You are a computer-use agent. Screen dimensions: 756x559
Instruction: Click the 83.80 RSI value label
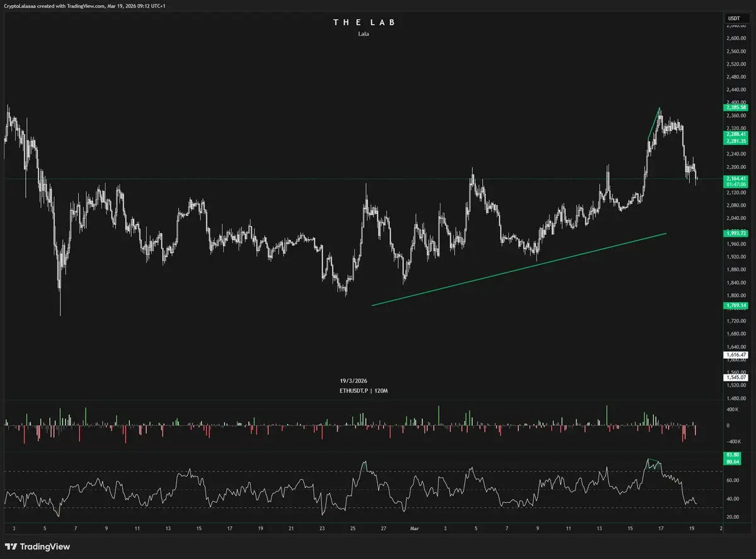pos(733,455)
